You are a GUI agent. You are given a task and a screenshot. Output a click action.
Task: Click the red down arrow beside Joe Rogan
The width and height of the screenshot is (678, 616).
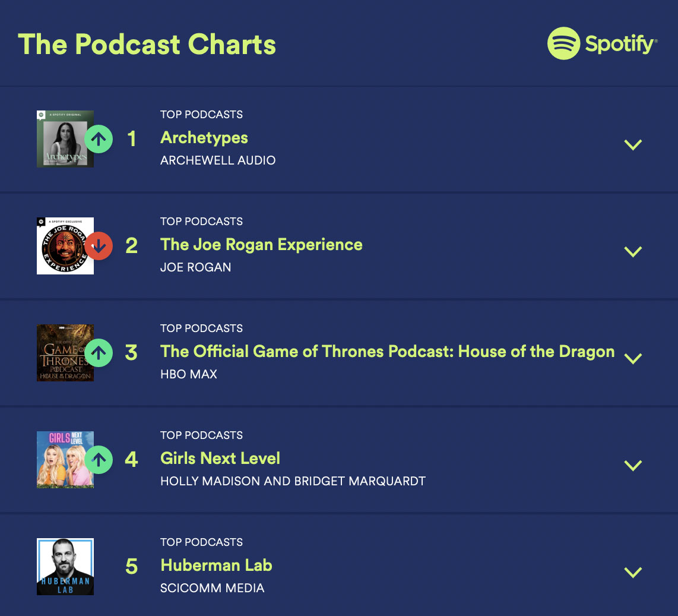click(x=99, y=246)
